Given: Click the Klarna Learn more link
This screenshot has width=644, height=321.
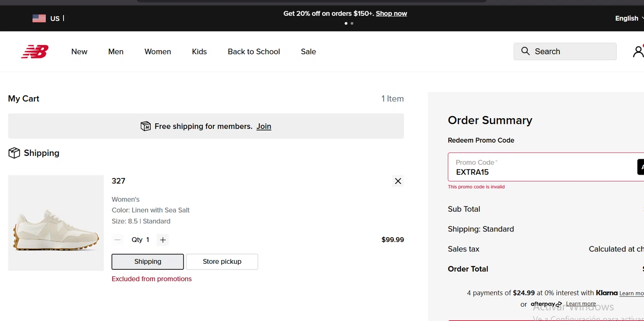Looking at the screenshot, I should point(632,293).
